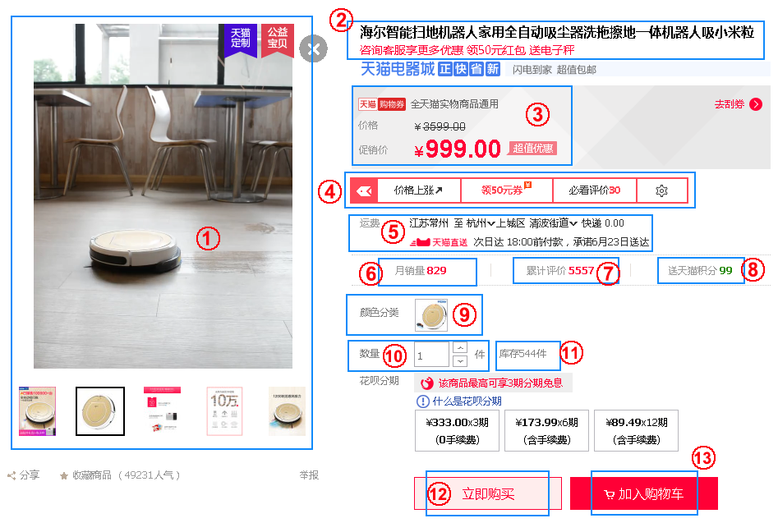This screenshot has width=778, height=532.
Task: Click the 立即购买 button
Action: pyautogui.click(x=488, y=493)
